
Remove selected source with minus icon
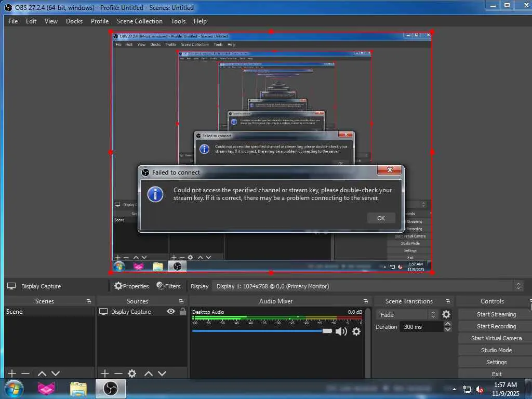pyautogui.click(x=118, y=373)
